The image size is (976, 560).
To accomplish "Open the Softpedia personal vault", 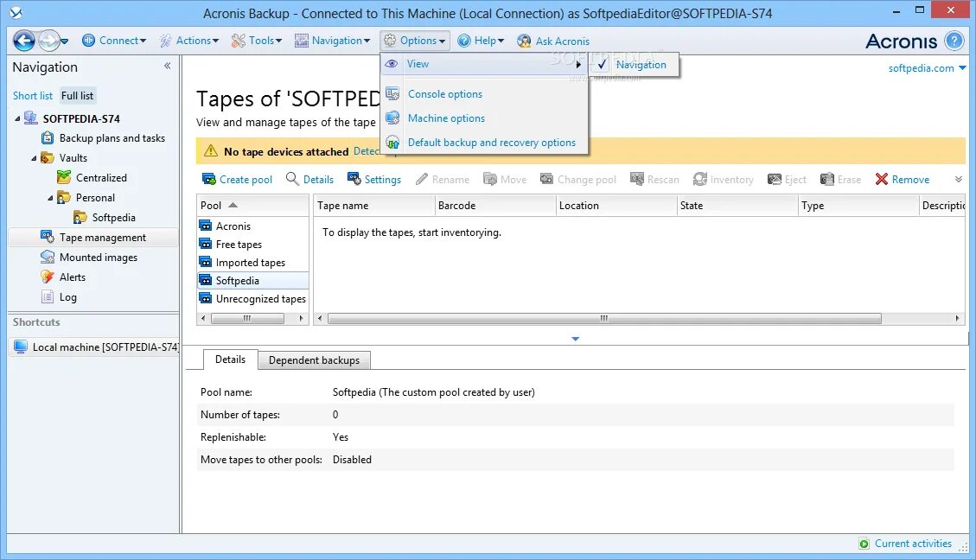I will 113,218.
